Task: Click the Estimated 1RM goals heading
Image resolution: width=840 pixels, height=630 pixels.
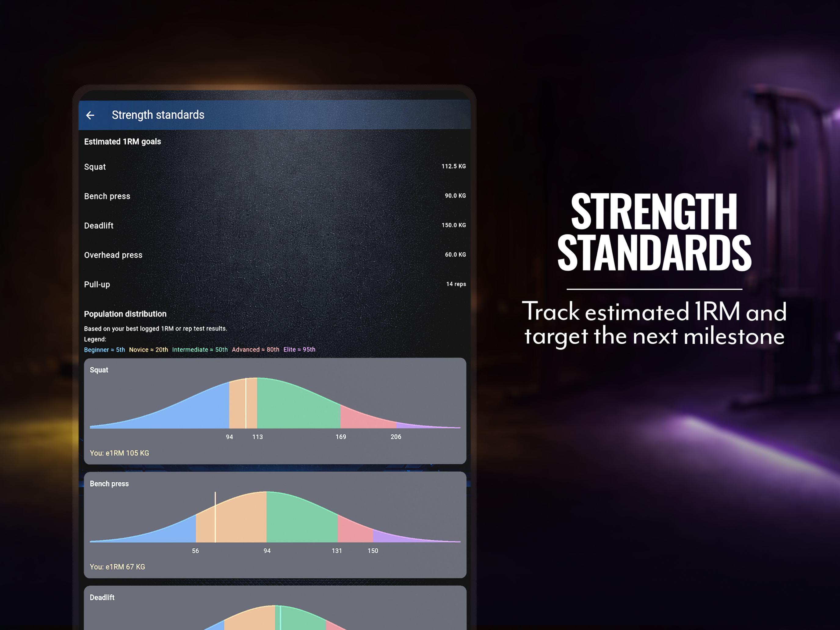Action: tap(123, 142)
